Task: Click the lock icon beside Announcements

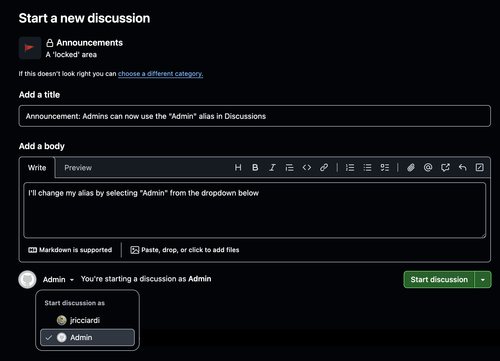Action: click(50, 43)
